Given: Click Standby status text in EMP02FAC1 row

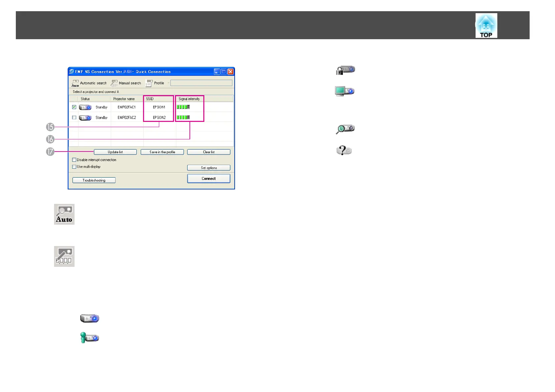Looking at the screenshot, I should click(x=102, y=107).
